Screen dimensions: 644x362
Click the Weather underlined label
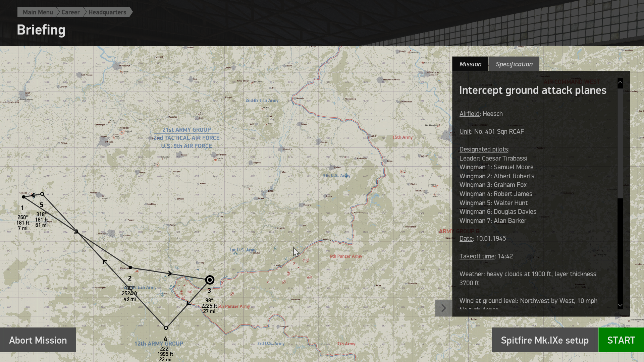[471, 274]
